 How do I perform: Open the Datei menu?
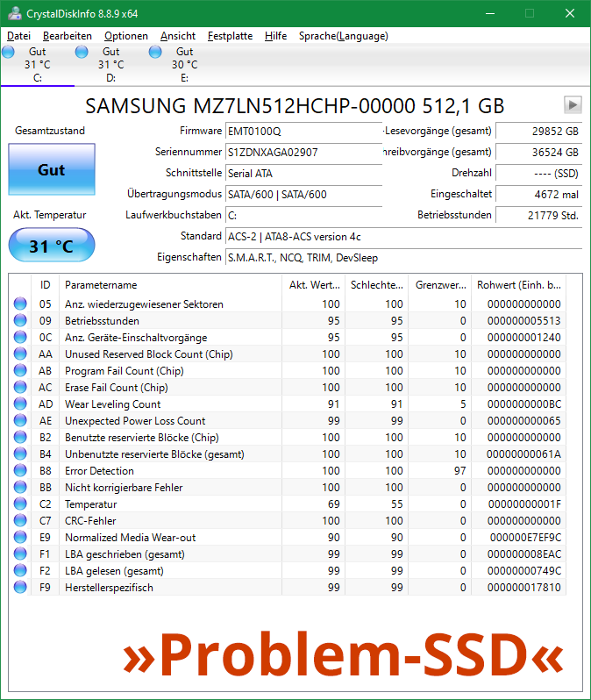[x=18, y=36]
